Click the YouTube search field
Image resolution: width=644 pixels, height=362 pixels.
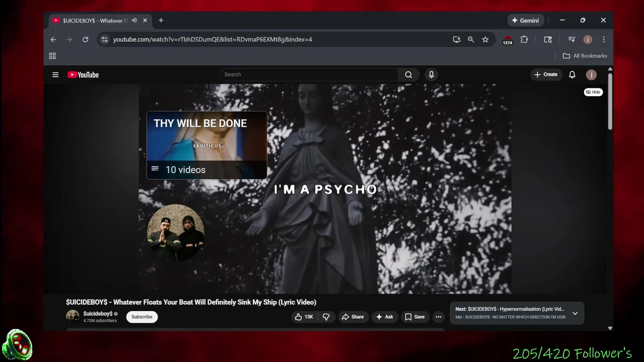[x=308, y=74]
